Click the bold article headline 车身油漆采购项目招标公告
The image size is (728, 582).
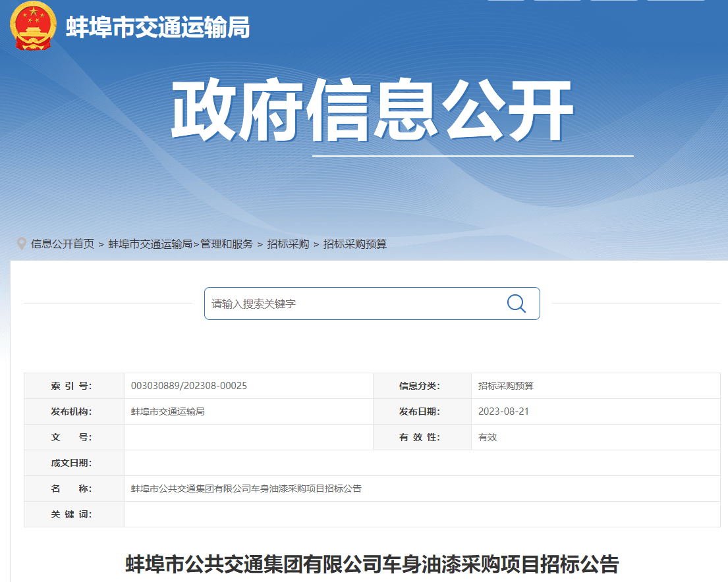tap(372, 564)
